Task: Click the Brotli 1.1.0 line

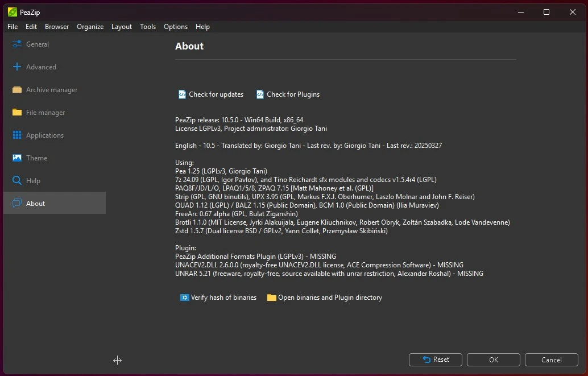Action: 342,222
